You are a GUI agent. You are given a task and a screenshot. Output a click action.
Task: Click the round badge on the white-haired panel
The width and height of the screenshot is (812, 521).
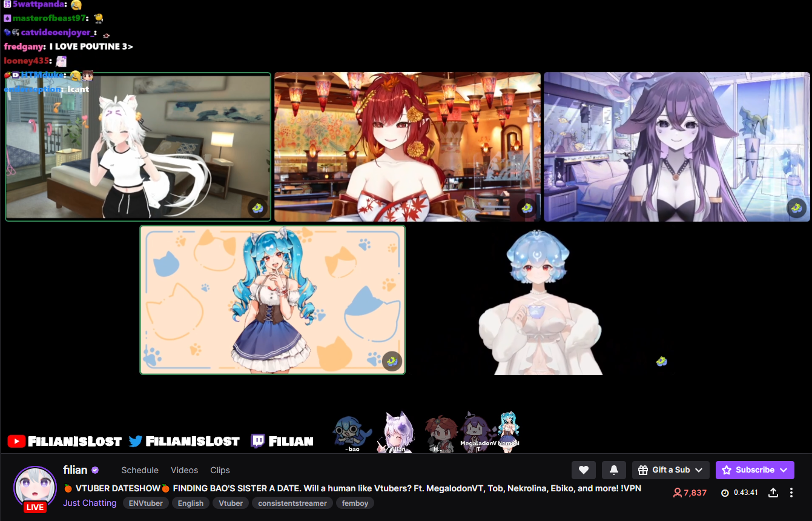click(x=258, y=208)
